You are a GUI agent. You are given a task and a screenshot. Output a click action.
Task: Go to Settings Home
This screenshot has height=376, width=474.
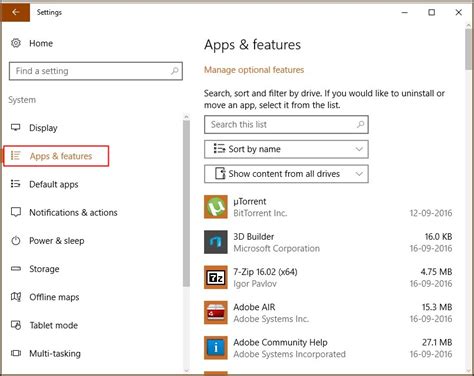pyautogui.click(x=41, y=43)
